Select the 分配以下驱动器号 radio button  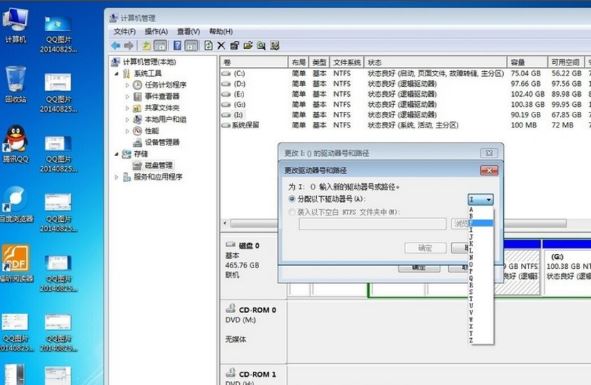click(x=292, y=199)
